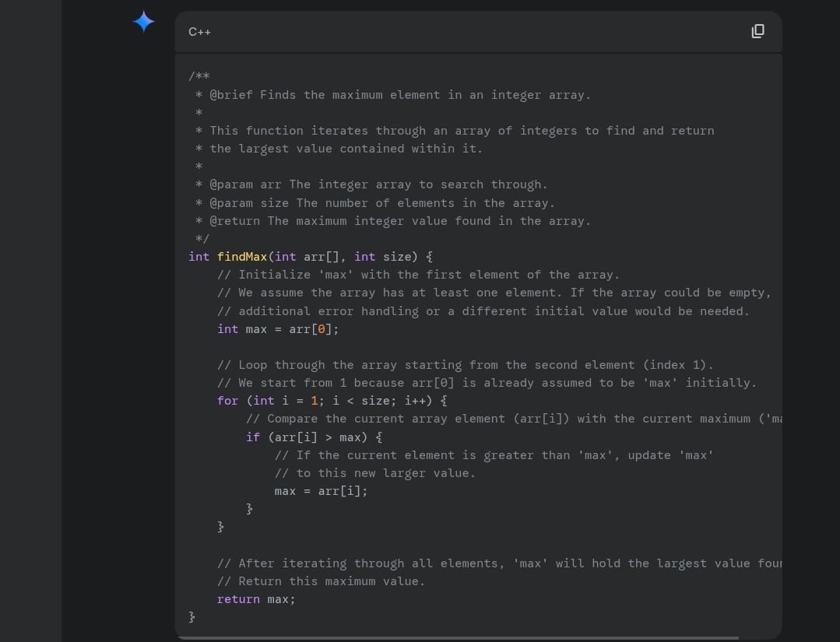Screen dimensions: 840x642
Task: Click the @brief tag in the doc comment
Action: [x=231, y=95]
